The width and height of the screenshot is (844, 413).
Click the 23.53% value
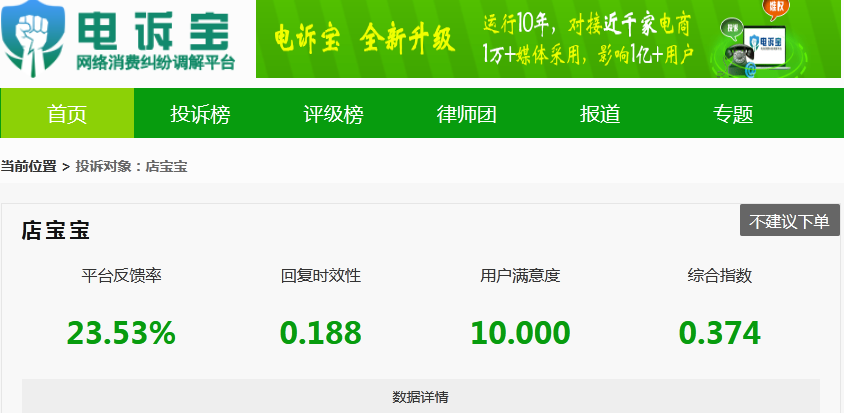point(121,333)
